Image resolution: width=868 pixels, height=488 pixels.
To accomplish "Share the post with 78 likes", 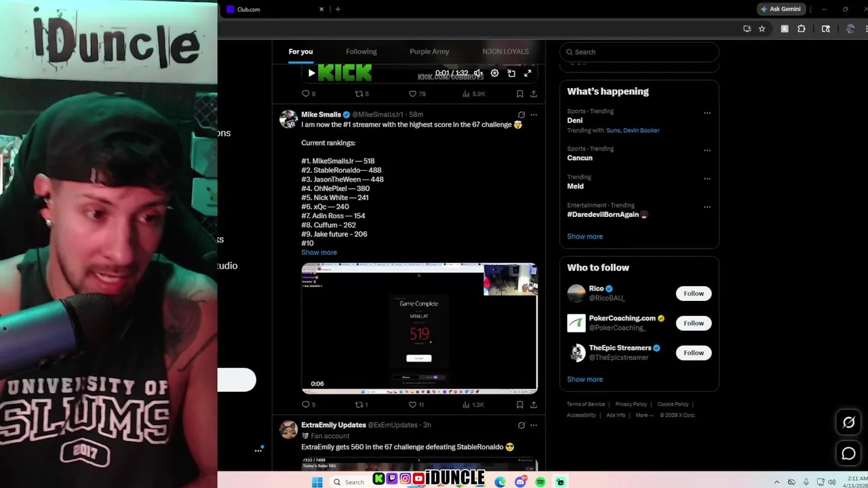I will pyautogui.click(x=534, y=94).
